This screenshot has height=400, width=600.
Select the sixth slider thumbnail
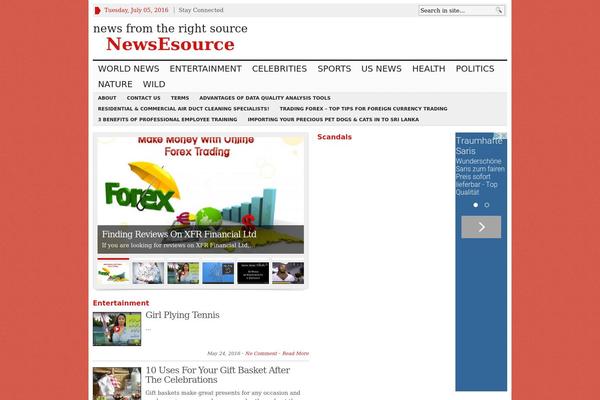click(288, 273)
